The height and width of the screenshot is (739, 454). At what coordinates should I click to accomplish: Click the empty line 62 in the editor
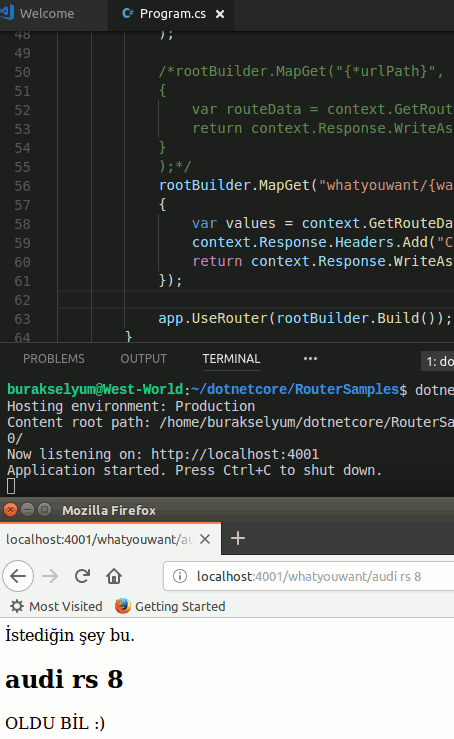tap(256, 300)
